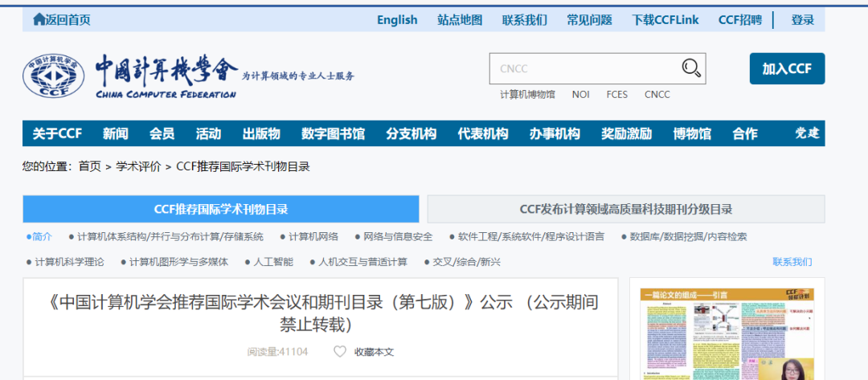Click 学术评价 in the breadcrumb

pos(138,166)
